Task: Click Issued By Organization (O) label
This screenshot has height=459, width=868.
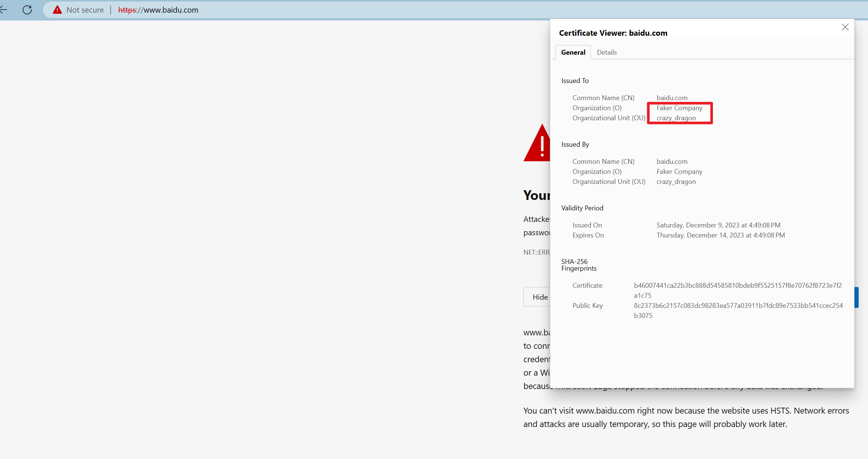Action: [597, 172]
